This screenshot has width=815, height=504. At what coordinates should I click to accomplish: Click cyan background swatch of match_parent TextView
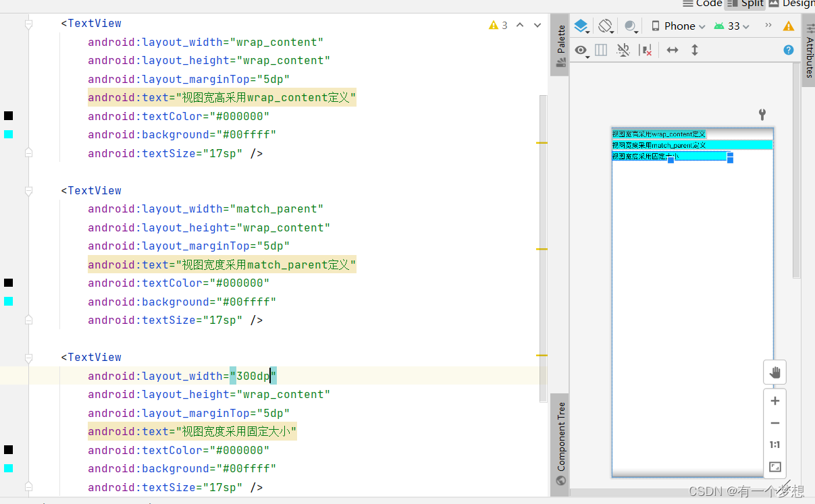pyautogui.click(x=8, y=302)
